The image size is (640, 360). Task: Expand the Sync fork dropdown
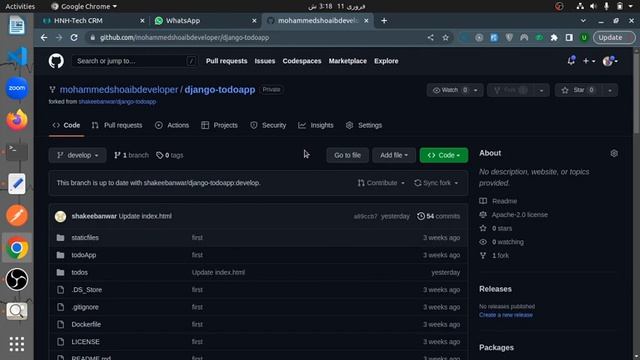436,183
